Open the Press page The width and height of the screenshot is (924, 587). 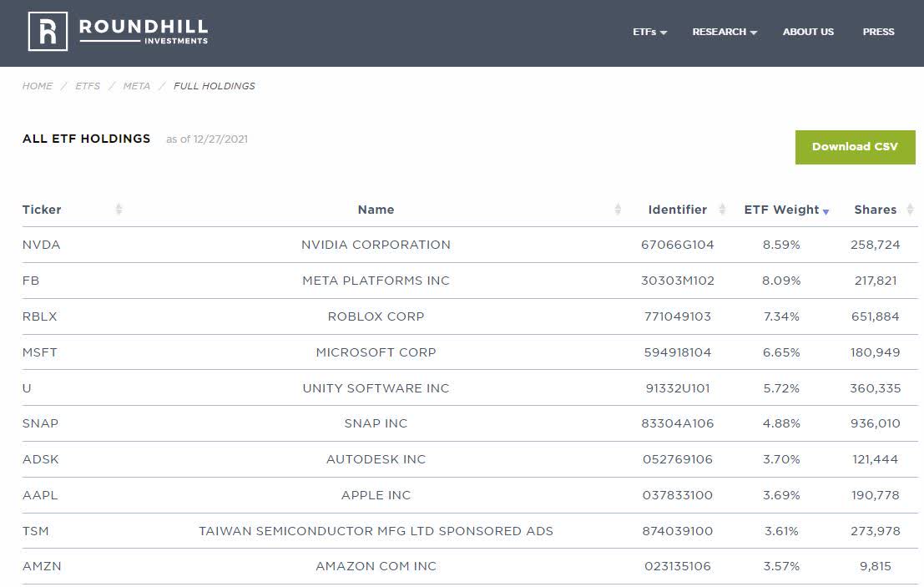click(878, 32)
